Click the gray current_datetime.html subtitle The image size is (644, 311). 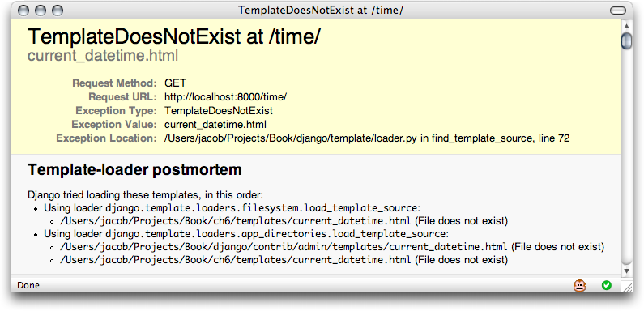click(103, 56)
